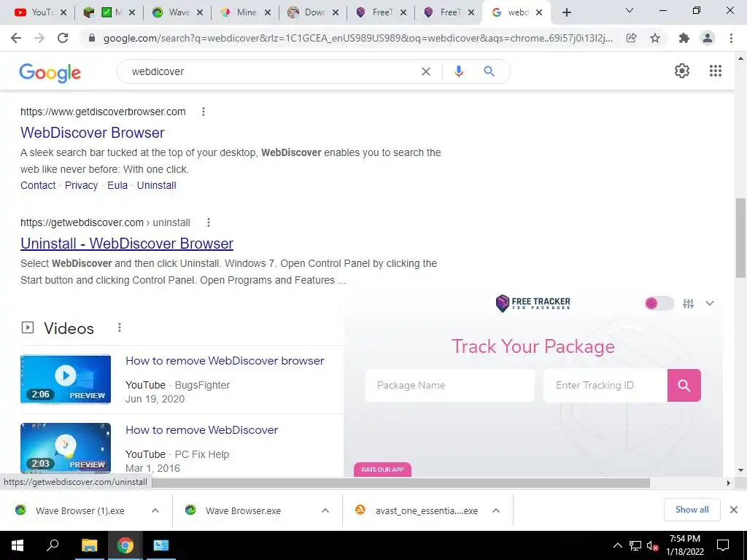
Task: Expand Wave Browser.exe download options
Action: [x=325, y=510]
